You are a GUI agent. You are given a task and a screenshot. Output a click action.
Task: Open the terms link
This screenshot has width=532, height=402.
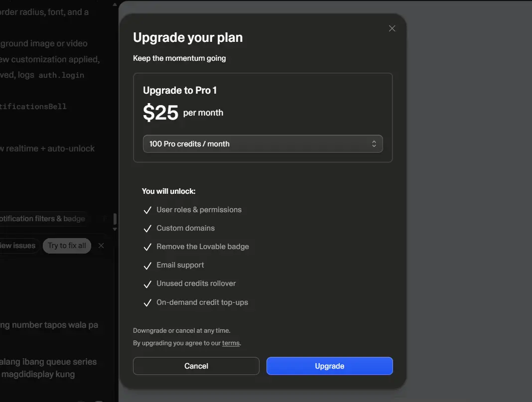point(231,343)
